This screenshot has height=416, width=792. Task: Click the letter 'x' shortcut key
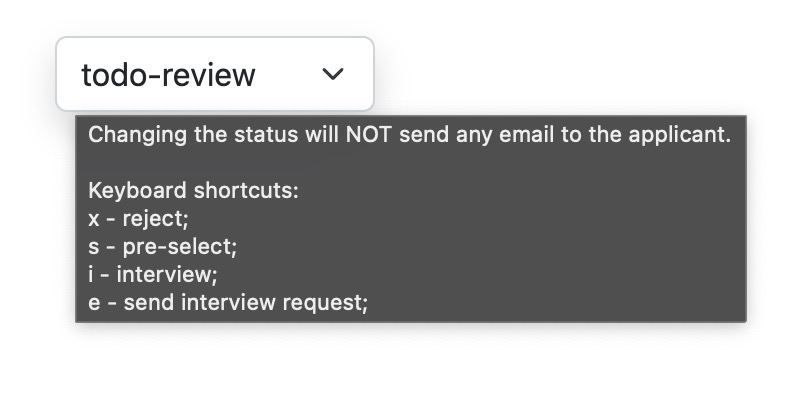[94, 218]
